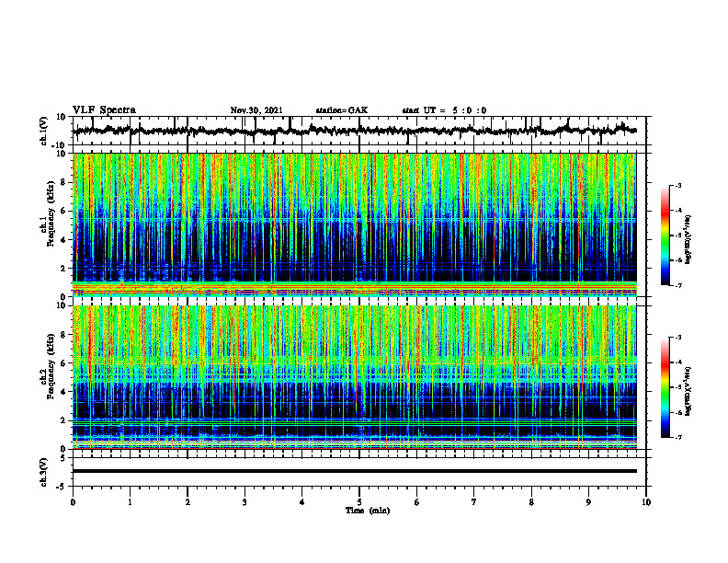
Task: Click time axis tick label "10"
Action: click(646, 502)
